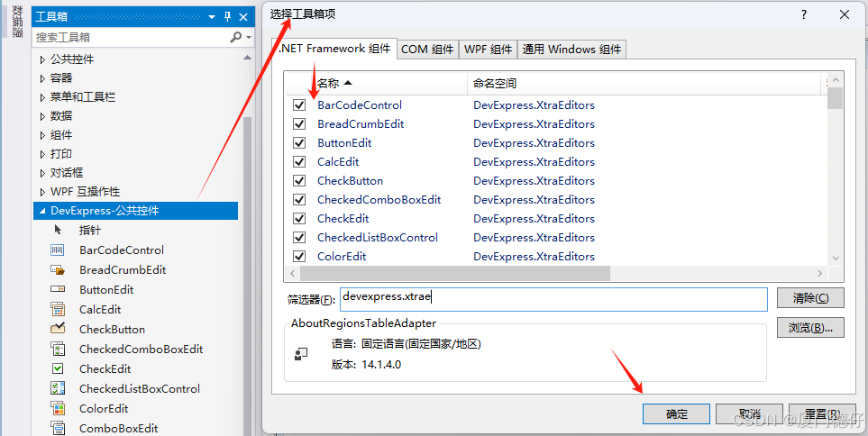Close the toolbox panel with X
This screenshot has height=436, width=868.
[x=243, y=17]
